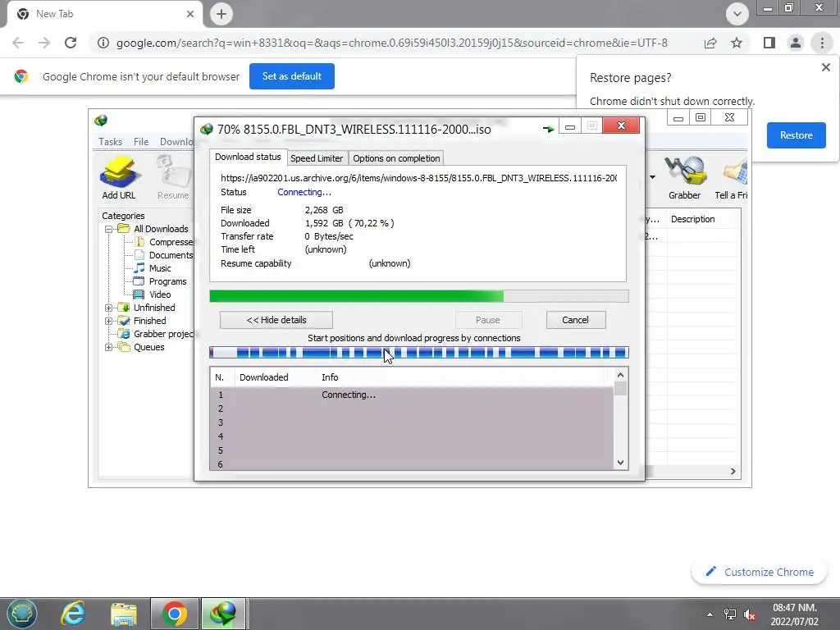Viewport: 840px width, 630px height.
Task: Click the muted volume tray icon
Action: [750, 614]
